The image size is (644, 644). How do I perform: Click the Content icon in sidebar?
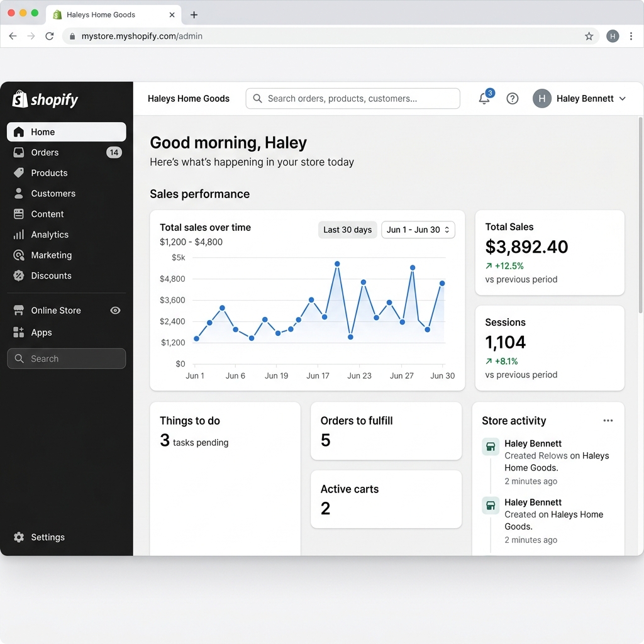(18, 214)
